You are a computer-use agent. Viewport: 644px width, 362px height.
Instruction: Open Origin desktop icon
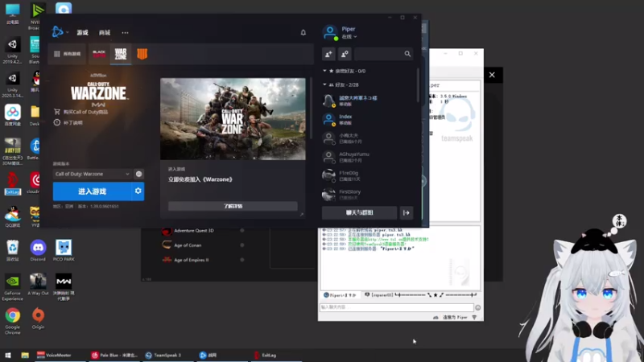click(x=38, y=318)
